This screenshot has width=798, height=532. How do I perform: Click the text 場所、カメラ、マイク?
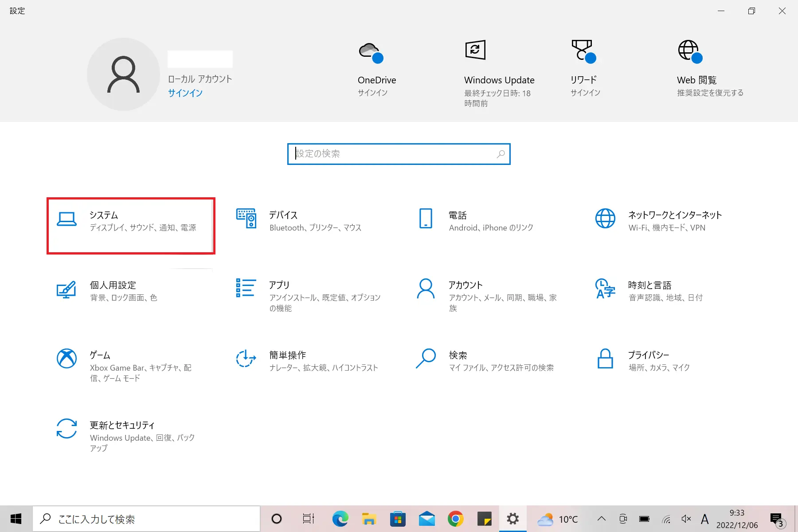(x=659, y=368)
